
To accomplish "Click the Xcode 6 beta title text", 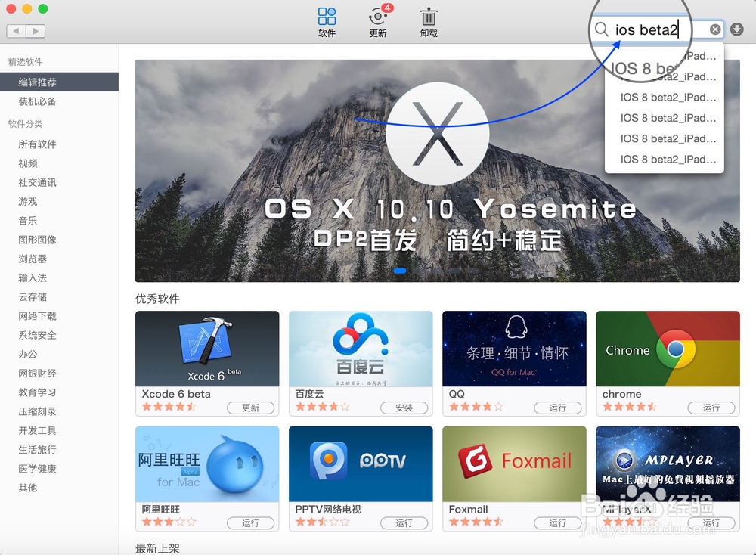I will point(176,394).
